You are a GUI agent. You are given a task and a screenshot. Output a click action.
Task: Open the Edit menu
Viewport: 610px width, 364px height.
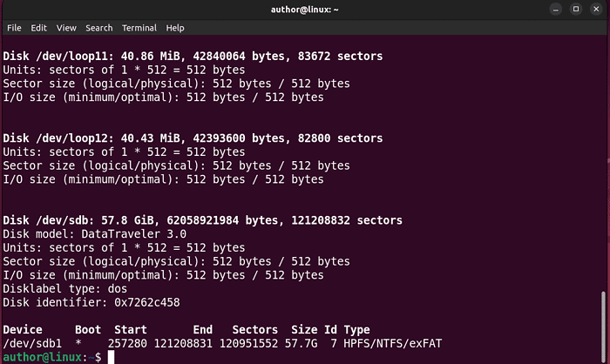pyautogui.click(x=39, y=28)
